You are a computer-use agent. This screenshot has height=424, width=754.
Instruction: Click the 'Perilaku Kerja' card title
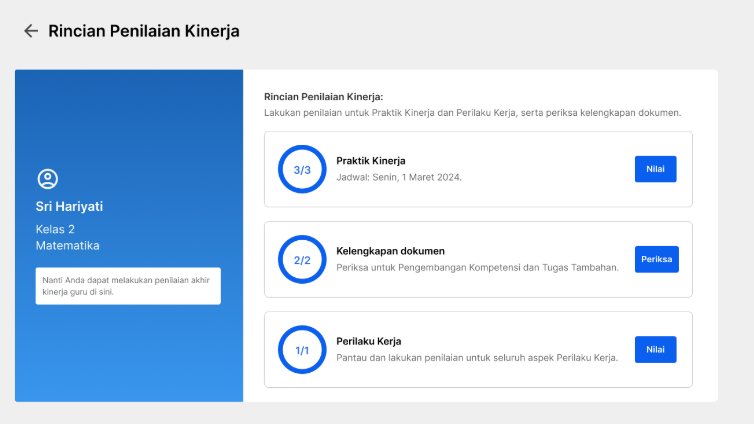(x=369, y=341)
